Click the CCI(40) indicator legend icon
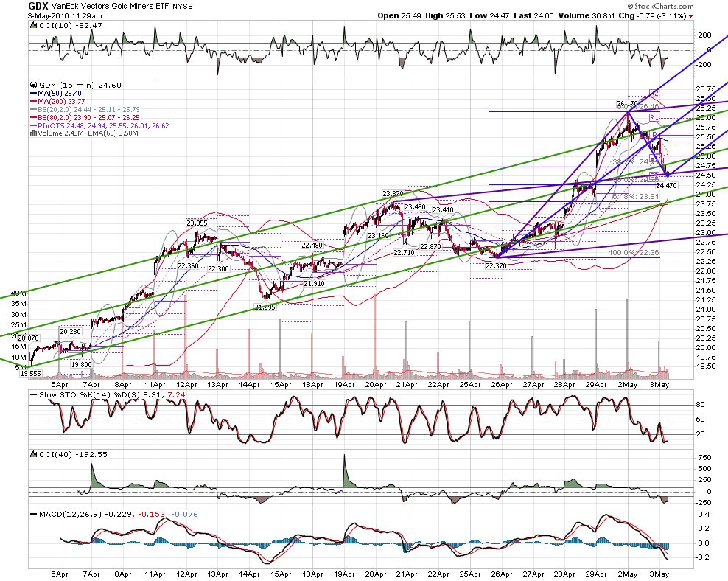Viewport: 728px width, 581px height. [x=33, y=455]
